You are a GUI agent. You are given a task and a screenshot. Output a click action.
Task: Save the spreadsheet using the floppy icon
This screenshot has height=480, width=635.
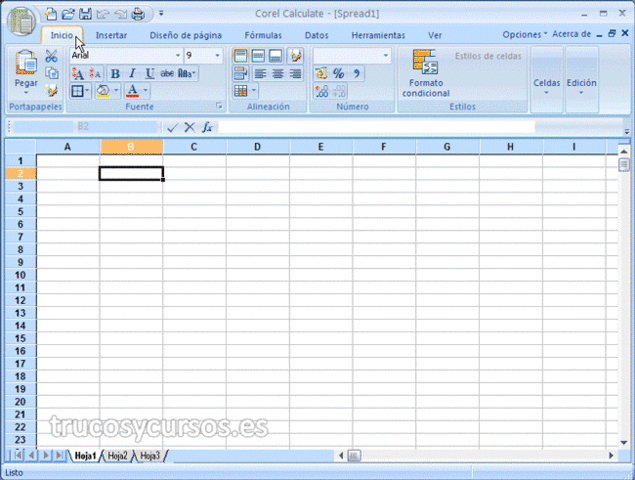tap(85, 14)
